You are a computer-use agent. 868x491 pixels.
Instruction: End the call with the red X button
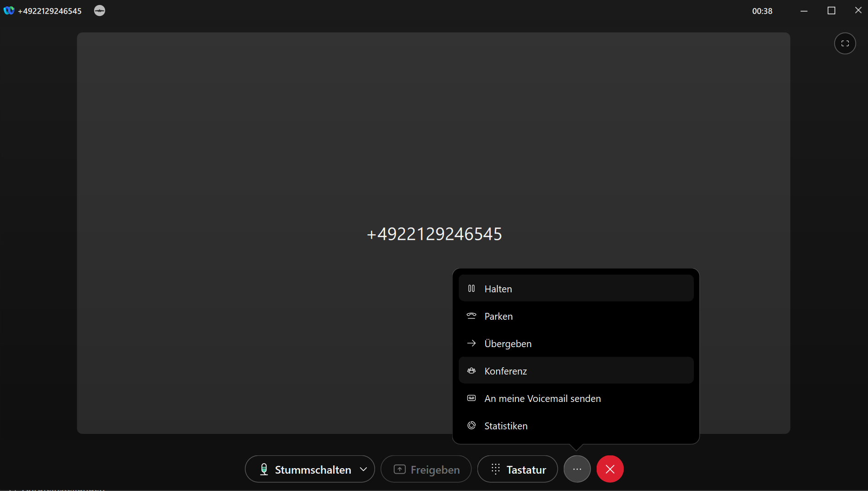coord(609,469)
